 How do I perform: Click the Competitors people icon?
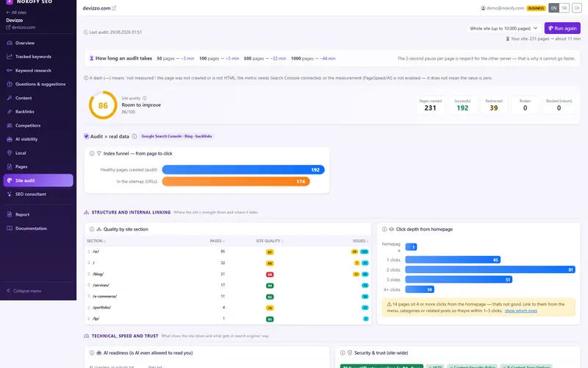(x=10, y=125)
